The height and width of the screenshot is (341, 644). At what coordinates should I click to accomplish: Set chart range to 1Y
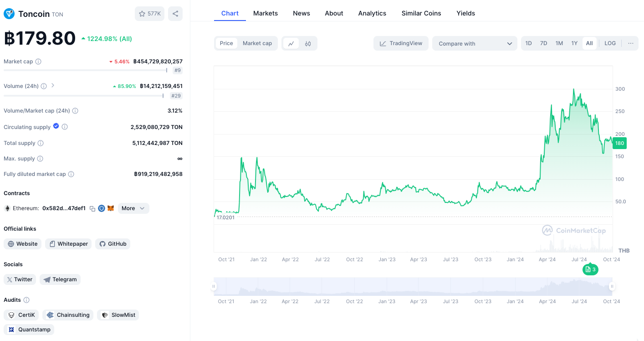(575, 43)
